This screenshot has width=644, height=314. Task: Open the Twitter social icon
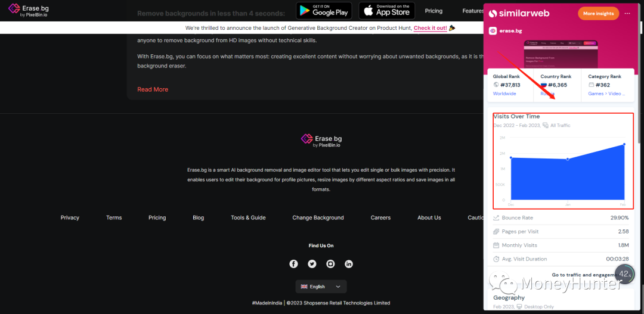312,264
